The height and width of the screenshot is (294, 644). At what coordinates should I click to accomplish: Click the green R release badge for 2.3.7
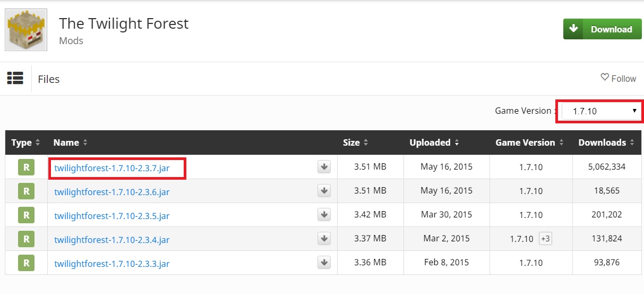point(26,167)
